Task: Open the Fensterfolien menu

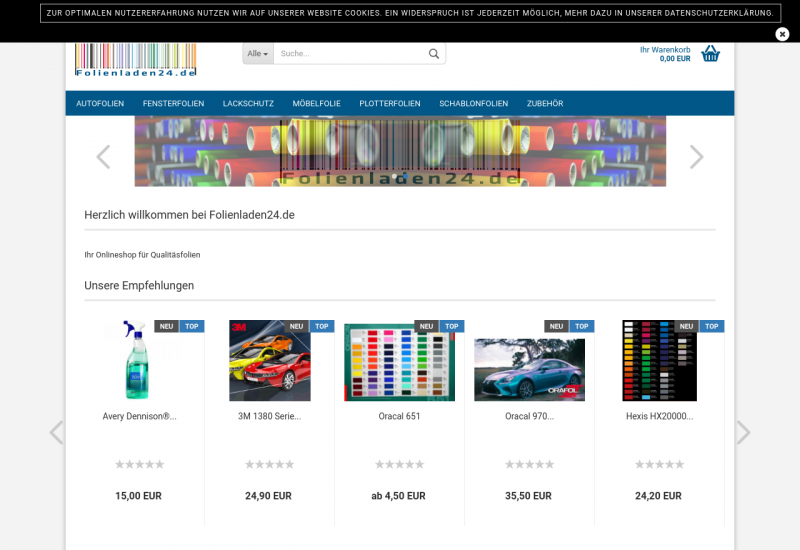Action: pyautogui.click(x=173, y=104)
